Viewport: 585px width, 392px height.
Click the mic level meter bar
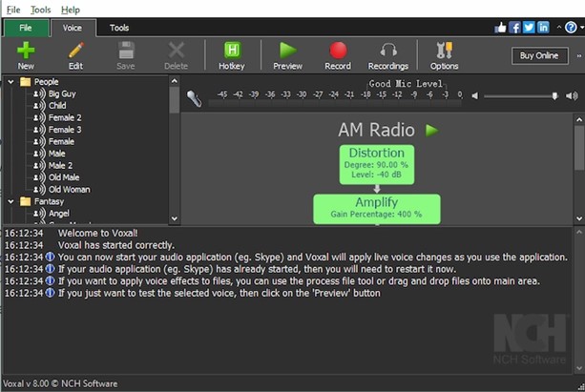335,104
